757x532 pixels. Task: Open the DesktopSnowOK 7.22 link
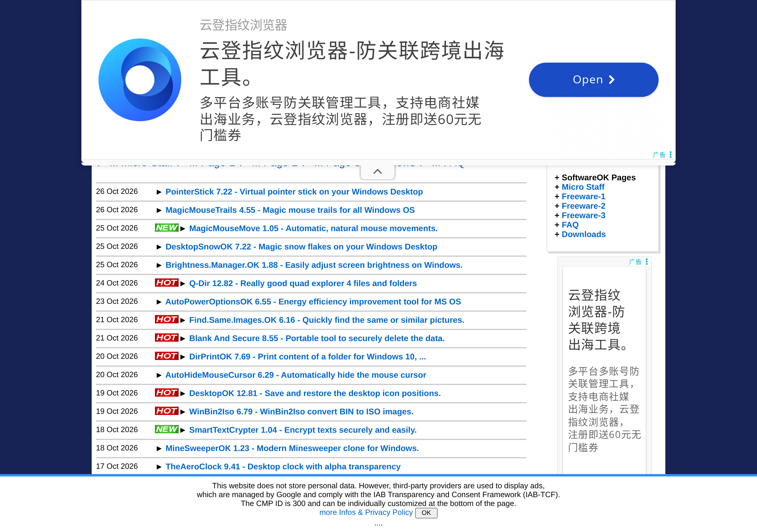(x=301, y=247)
